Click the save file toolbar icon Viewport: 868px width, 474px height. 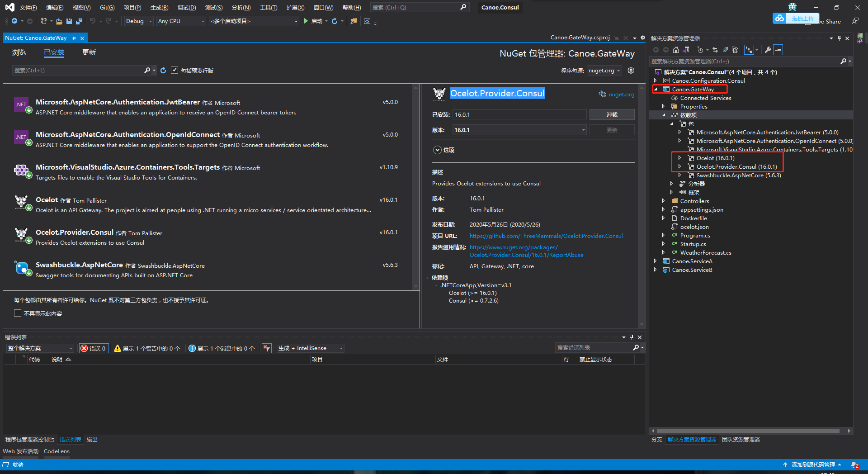coord(69,21)
